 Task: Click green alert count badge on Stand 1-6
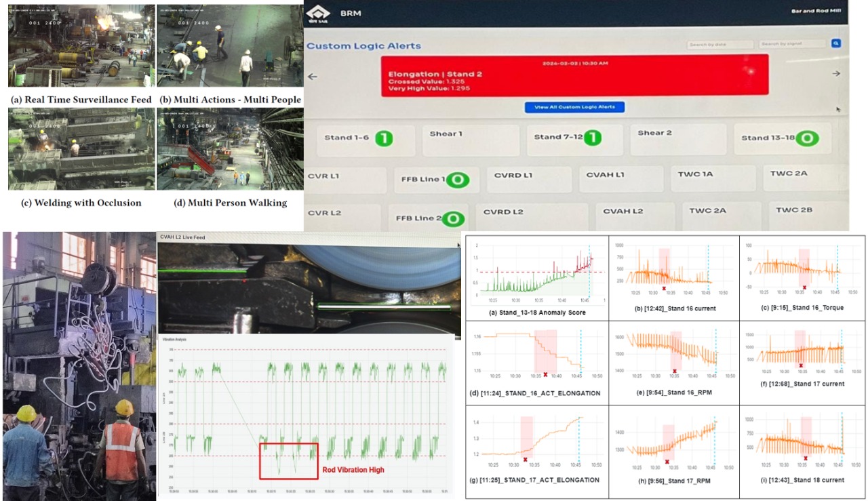click(x=384, y=138)
